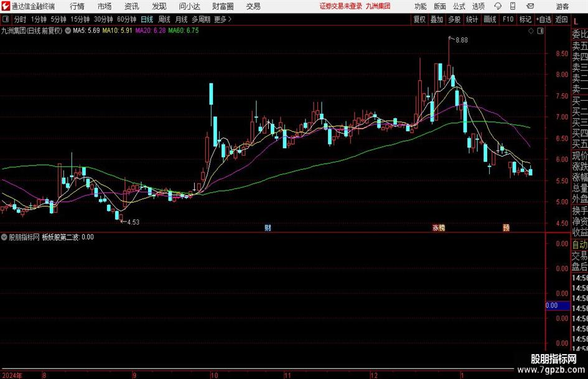588x379 pixels.
Task: Click the 8.88 high price label
Action: click(x=462, y=40)
